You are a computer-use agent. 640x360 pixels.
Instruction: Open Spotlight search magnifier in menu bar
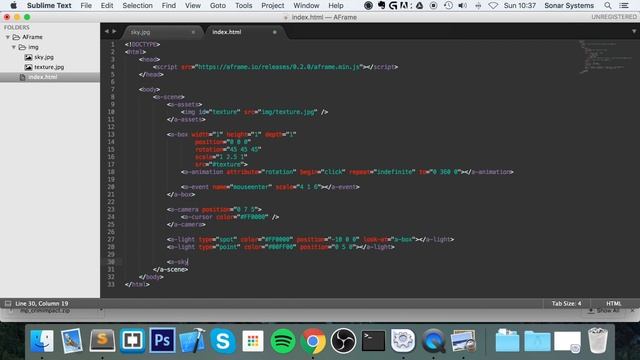coord(608,6)
